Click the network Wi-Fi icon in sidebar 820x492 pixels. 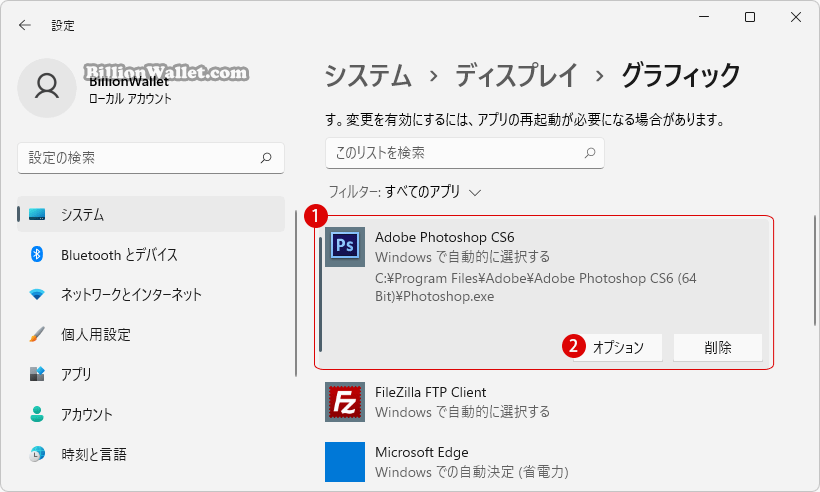point(37,294)
